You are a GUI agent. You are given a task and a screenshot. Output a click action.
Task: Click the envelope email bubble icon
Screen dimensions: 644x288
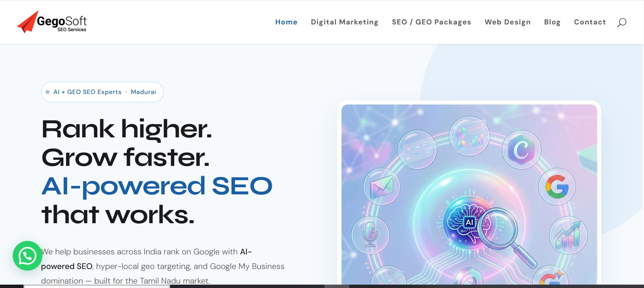pos(382,187)
